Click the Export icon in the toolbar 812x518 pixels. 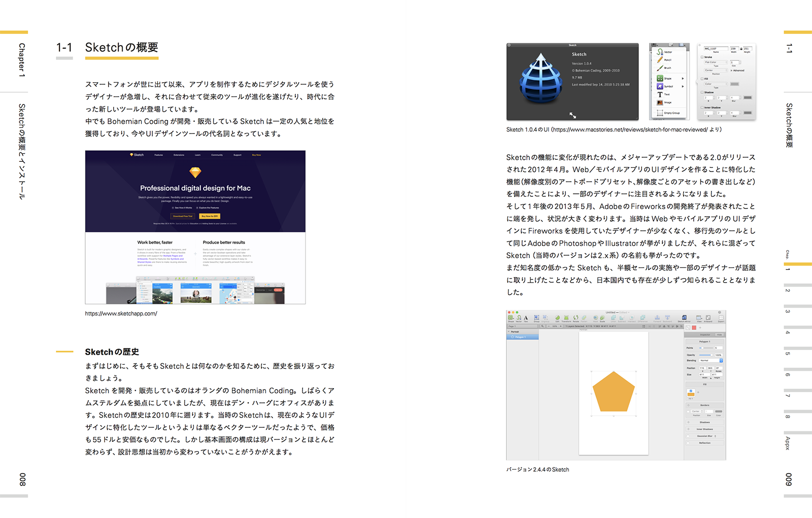721,318
